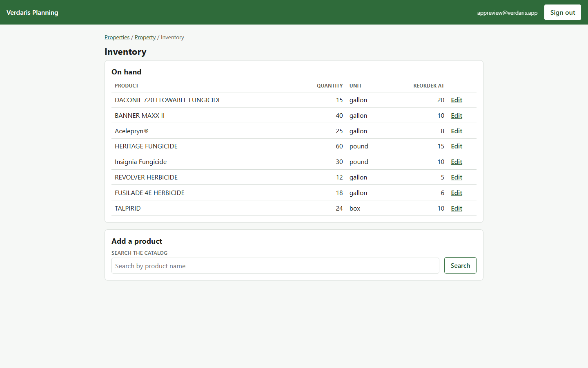Screen dimensions: 588x368
Task: Edit the HERITAGE FUNGICIDE row
Action: pyautogui.click(x=457, y=146)
